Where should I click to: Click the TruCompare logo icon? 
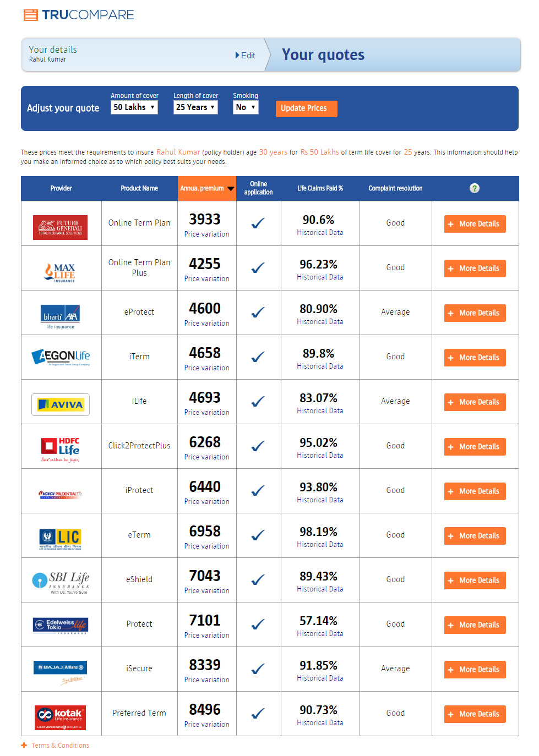tap(31, 15)
